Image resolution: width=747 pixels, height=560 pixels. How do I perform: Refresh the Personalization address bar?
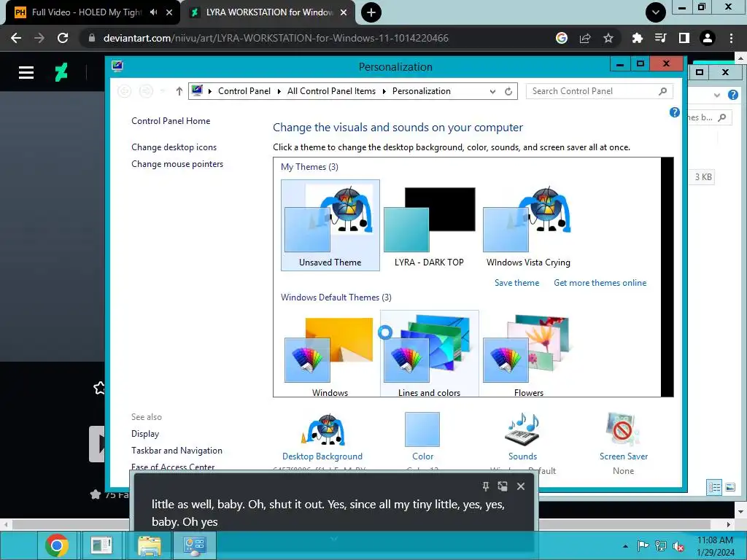(x=508, y=91)
